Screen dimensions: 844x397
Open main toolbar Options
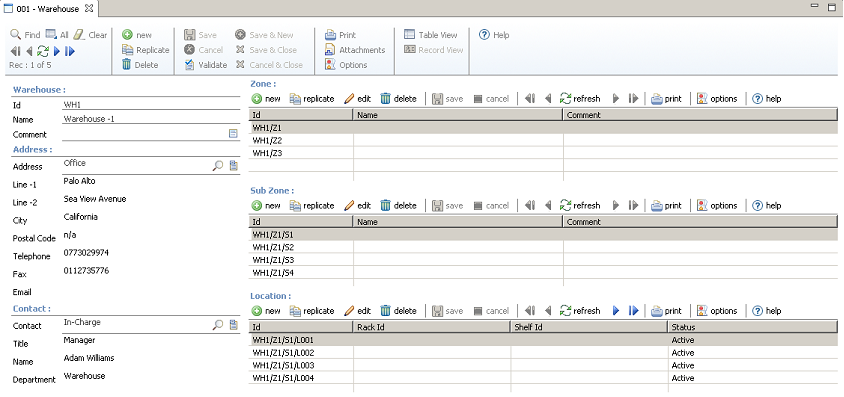346,65
